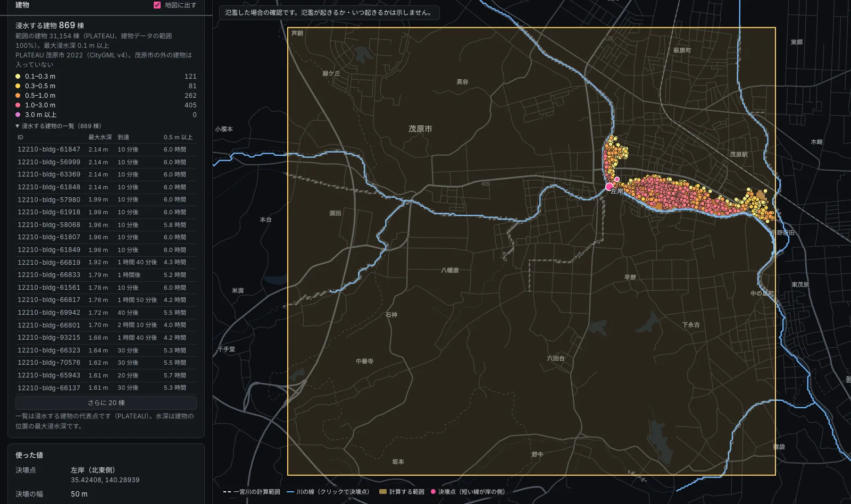Click the orange 0.5–1.0 m legend dot
The image size is (851, 504).
tap(18, 96)
